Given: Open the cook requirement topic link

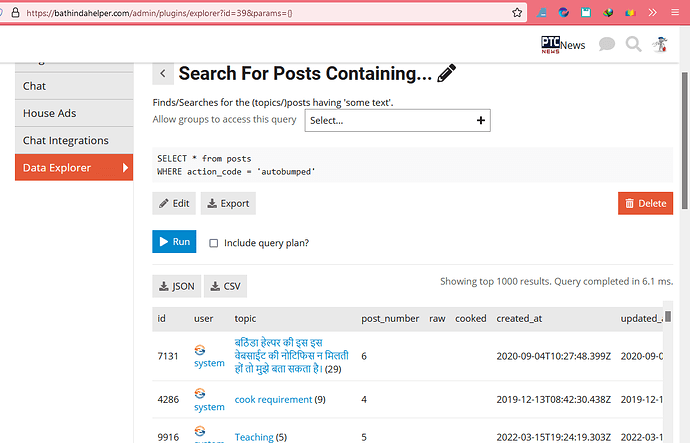Looking at the screenshot, I should [273, 399].
